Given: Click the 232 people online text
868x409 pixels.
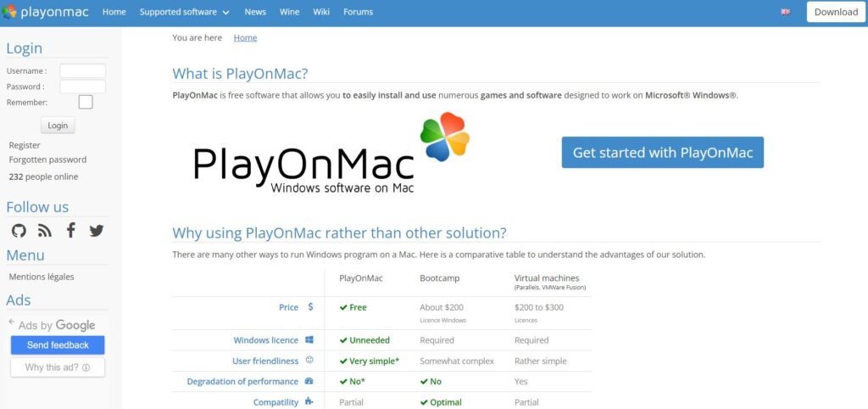Looking at the screenshot, I should [x=43, y=176].
